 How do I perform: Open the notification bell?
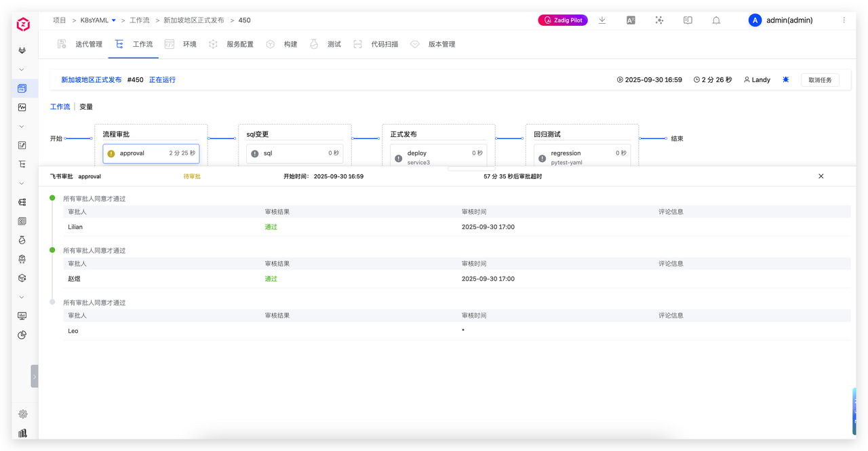tap(716, 20)
